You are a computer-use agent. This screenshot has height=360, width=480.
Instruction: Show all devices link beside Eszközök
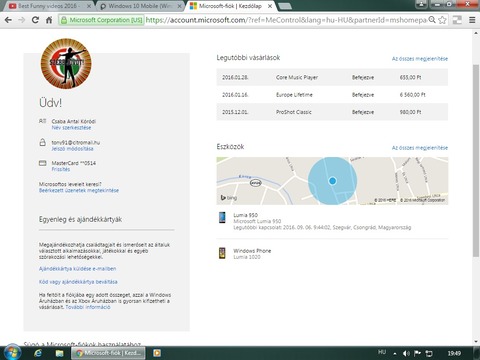pyautogui.click(x=420, y=148)
